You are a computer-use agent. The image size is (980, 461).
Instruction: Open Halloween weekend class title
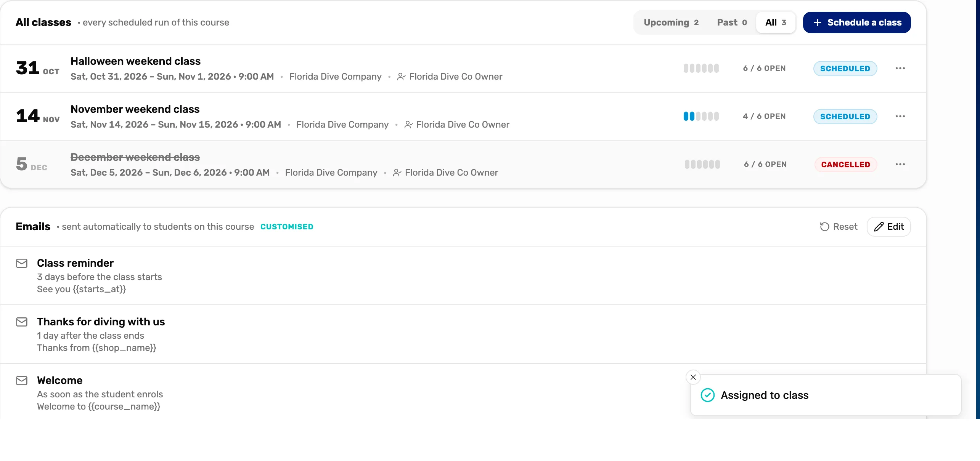135,61
